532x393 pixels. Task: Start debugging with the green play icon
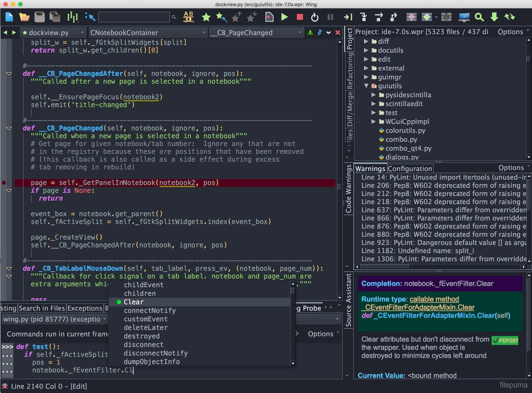(284, 17)
